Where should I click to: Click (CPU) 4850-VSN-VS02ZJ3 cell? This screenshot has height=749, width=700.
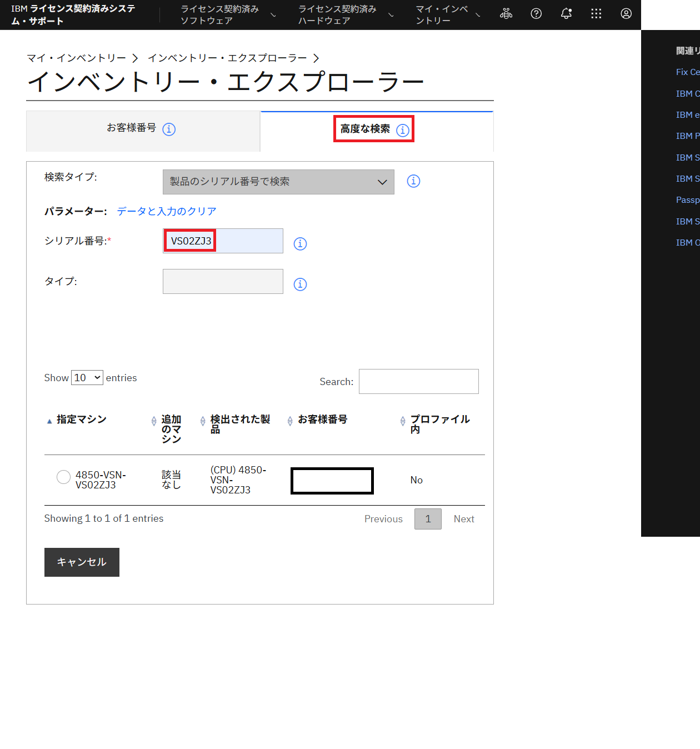click(x=238, y=480)
